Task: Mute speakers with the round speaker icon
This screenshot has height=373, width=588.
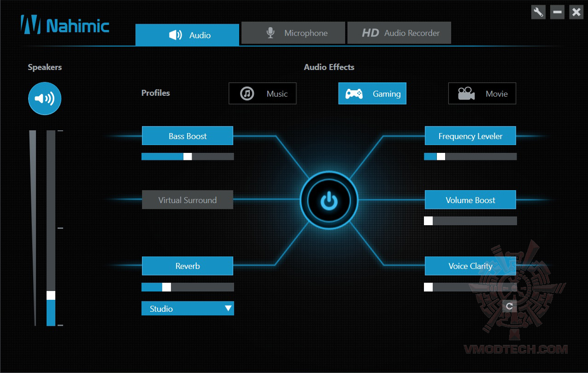Action: coord(45,98)
